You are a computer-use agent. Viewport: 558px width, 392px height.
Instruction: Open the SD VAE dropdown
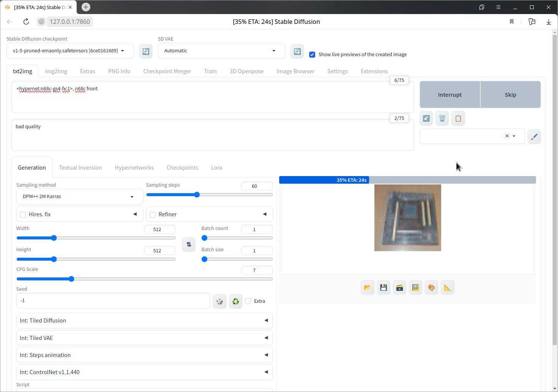coord(221,51)
